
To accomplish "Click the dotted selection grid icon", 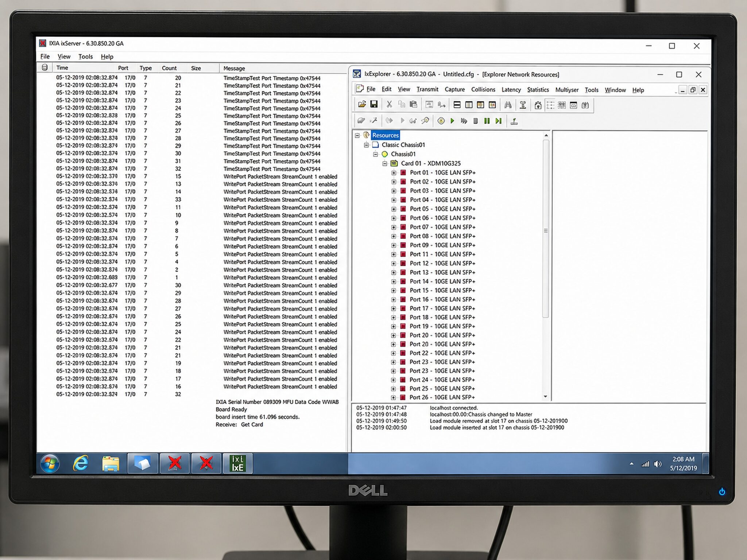I will click(x=550, y=105).
